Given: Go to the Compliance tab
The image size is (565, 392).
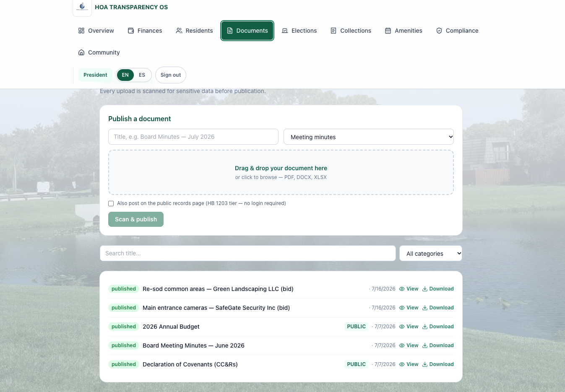Looking at the screenshot, I should (457, 31).
